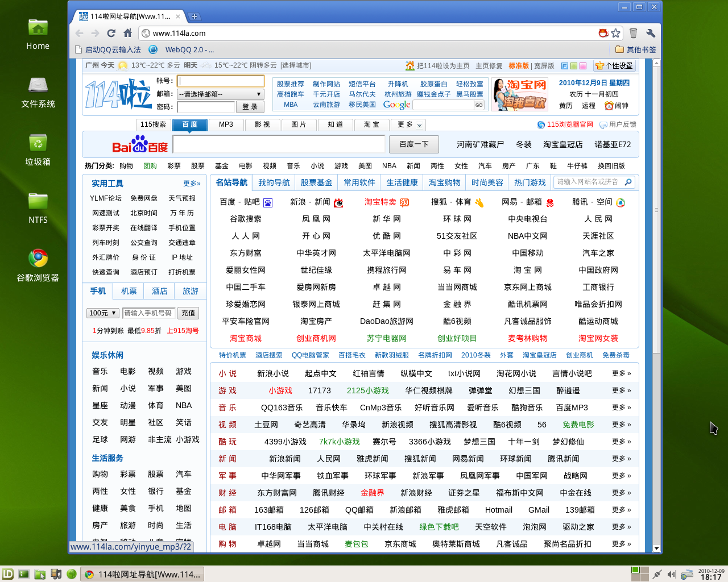This screenshot has width=728, height=582.
Task: Choose the pink theme color swatch
Action: click(583, 66)
